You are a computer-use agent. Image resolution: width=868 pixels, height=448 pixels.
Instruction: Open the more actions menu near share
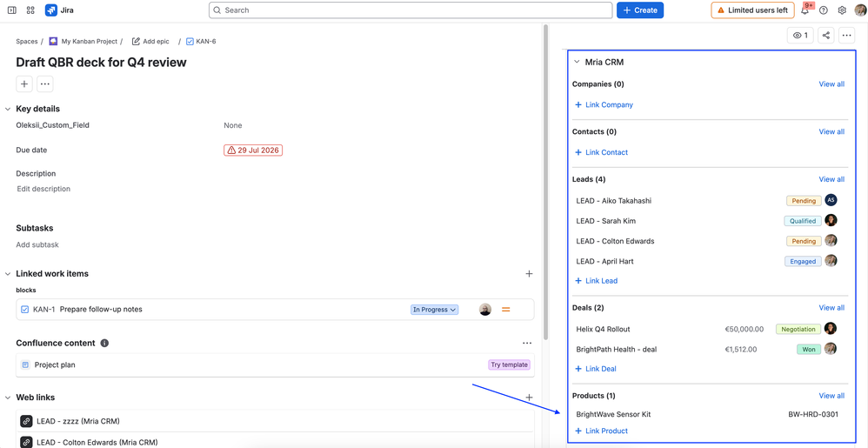[847, 36]
